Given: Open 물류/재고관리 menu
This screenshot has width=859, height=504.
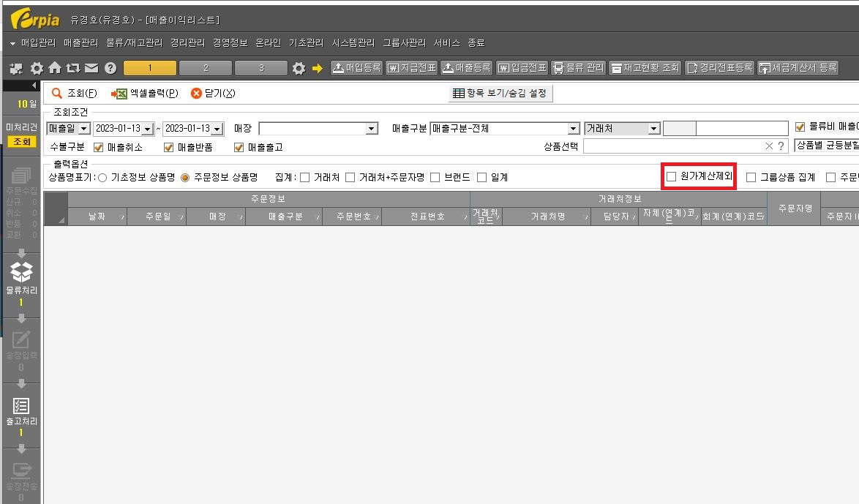Looking at the screenshot, I should coord(134,42).
